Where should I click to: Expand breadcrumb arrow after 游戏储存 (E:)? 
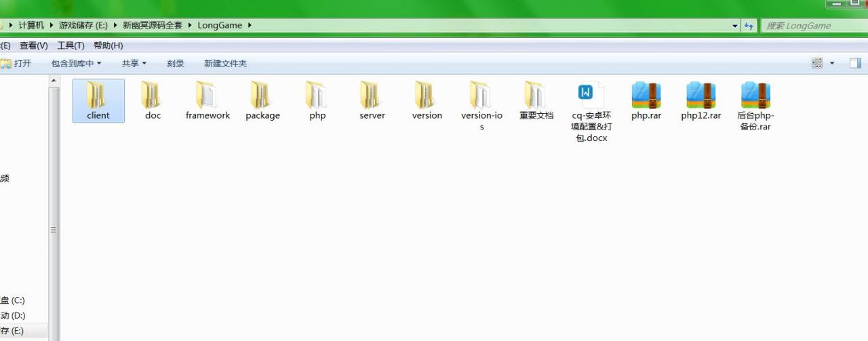point(115,25)
